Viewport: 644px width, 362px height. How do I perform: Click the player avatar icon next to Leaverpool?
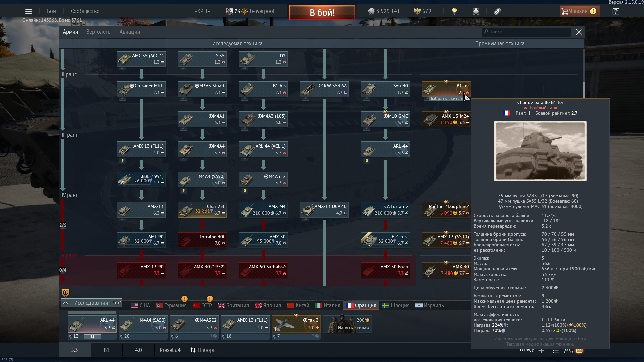229,11
